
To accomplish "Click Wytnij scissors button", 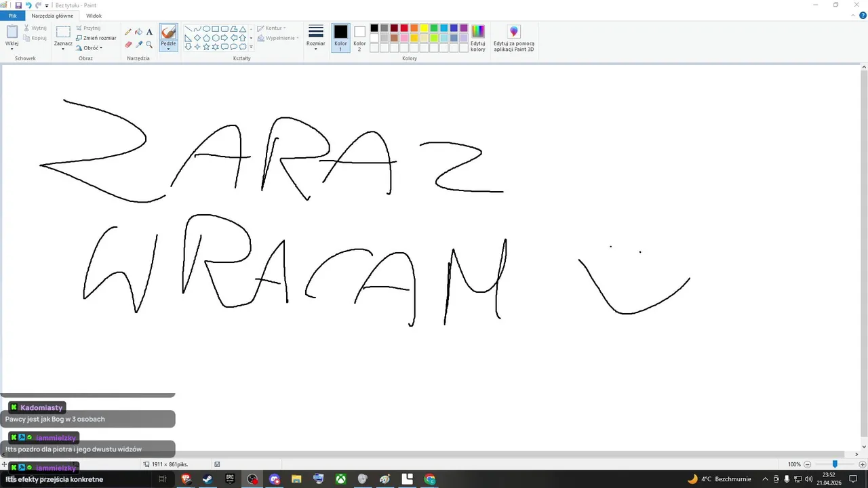I will pyautogui.click(x=35, y=28).
